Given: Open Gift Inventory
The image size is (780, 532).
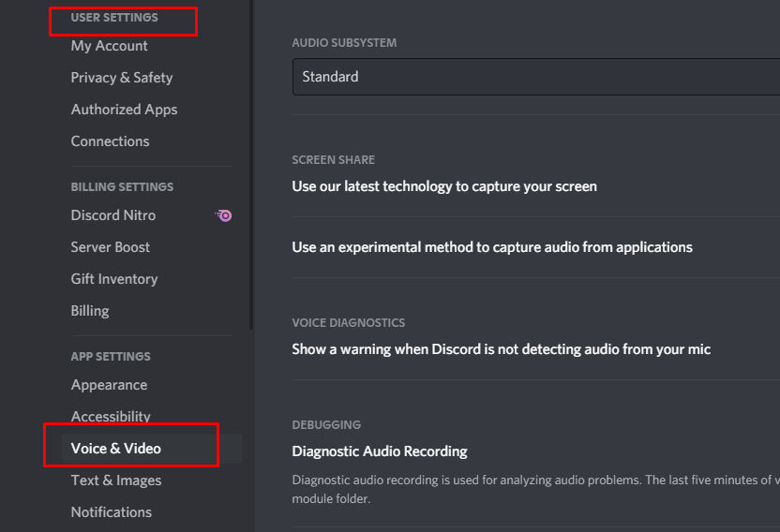Looking at the screenshot, I should point(114,279).
